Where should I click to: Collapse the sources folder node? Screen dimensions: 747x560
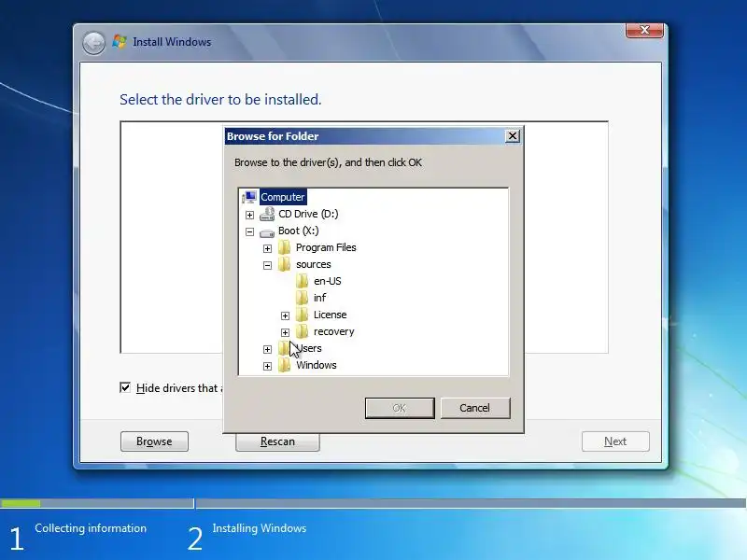point(267,265)
